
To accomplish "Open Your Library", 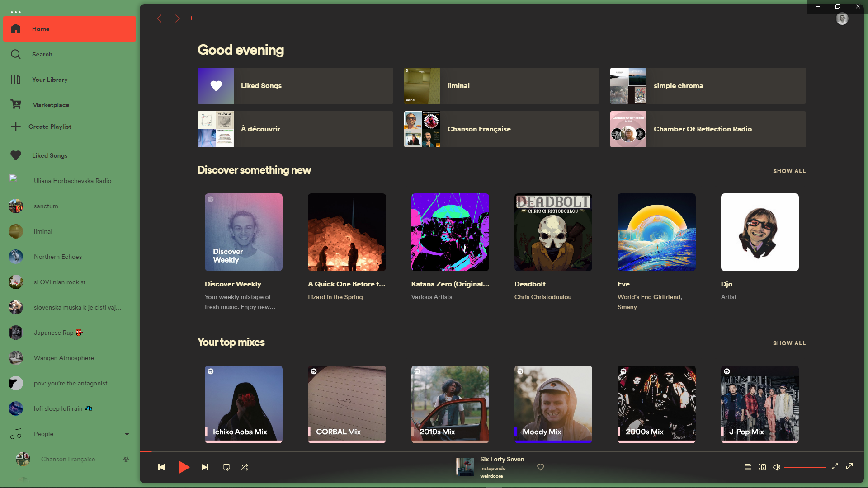I will pos(50,80).
